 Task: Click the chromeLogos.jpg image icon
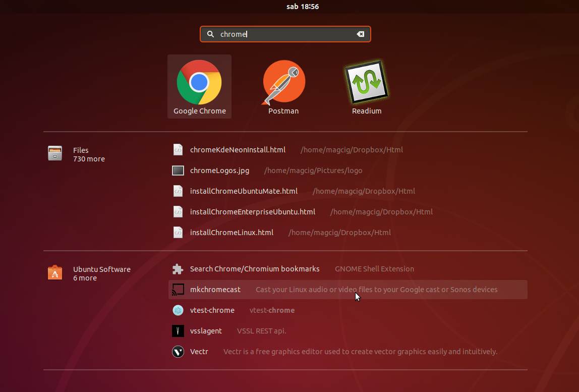click(x=178, y=171)
